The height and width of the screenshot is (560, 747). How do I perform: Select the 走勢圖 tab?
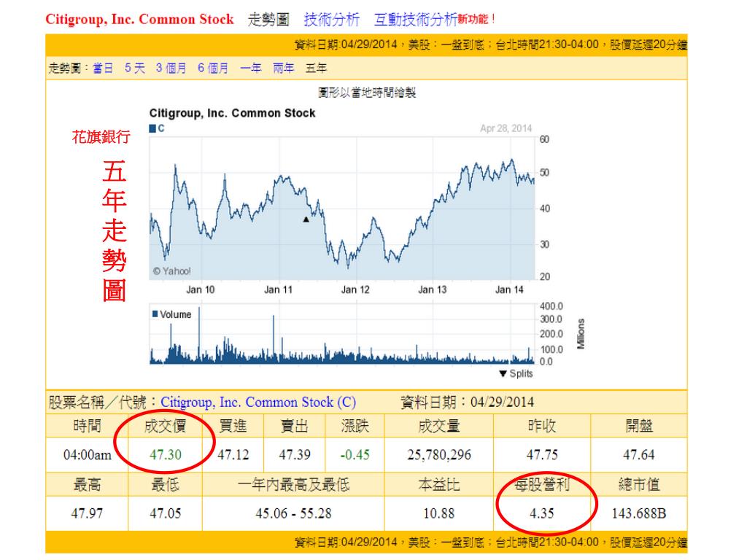pyautogui.click(x=268, y=20)
